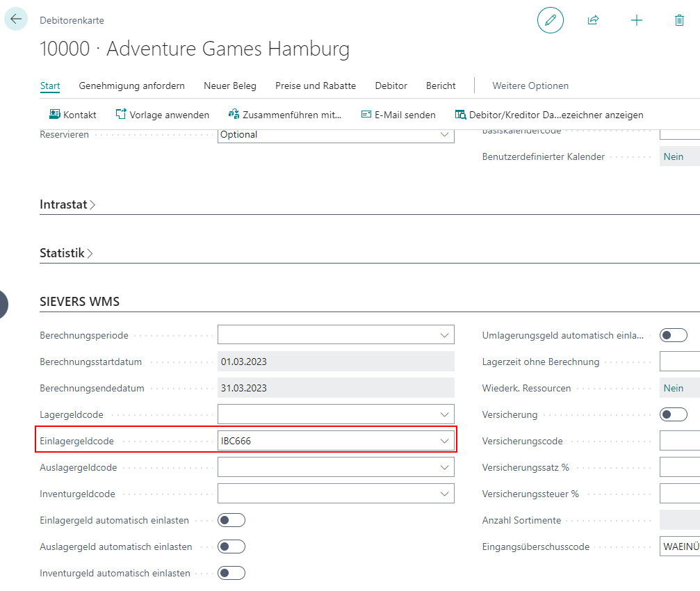Click the pencil edit icon
The height and width of the screenshot is (591, 700).
(x=551, y=20)
